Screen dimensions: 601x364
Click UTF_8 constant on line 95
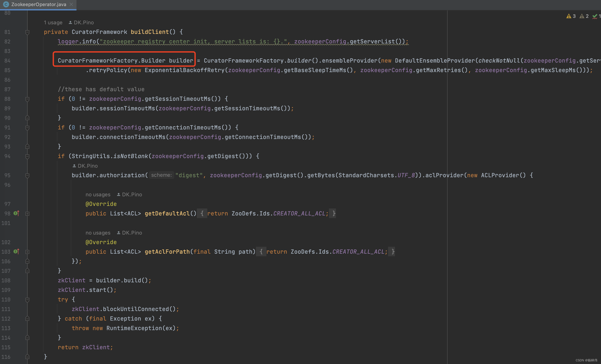tap(406, 175)
